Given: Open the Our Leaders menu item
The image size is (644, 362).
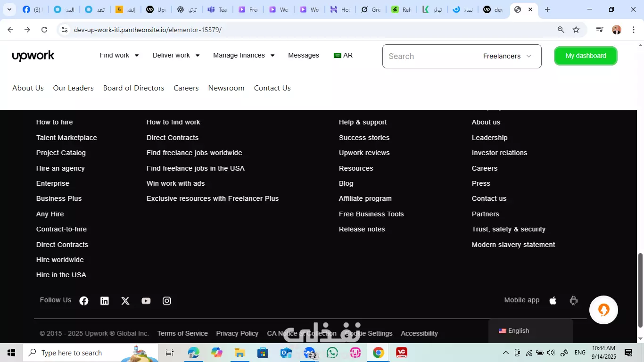Looking at the screenshot, I should click(74, 88).
